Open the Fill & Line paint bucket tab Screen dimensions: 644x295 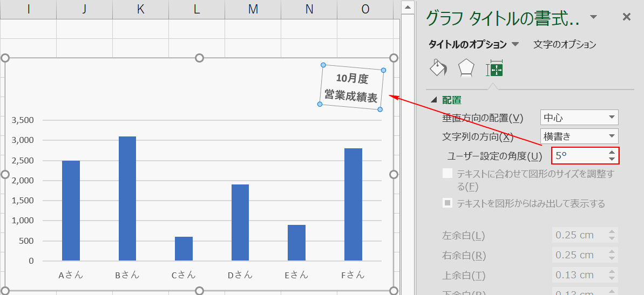439,68
